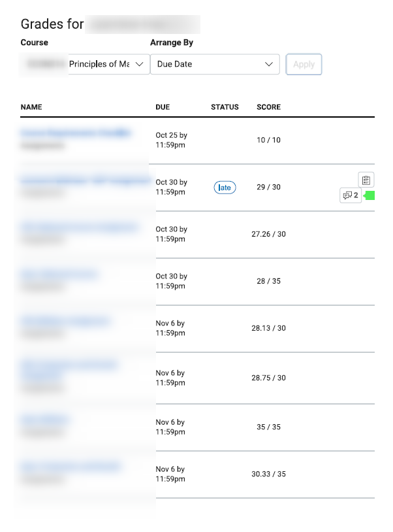Screen dimensions: 393x532
Task: Select the 30.33 / 35 score
Action: [269, 474]
